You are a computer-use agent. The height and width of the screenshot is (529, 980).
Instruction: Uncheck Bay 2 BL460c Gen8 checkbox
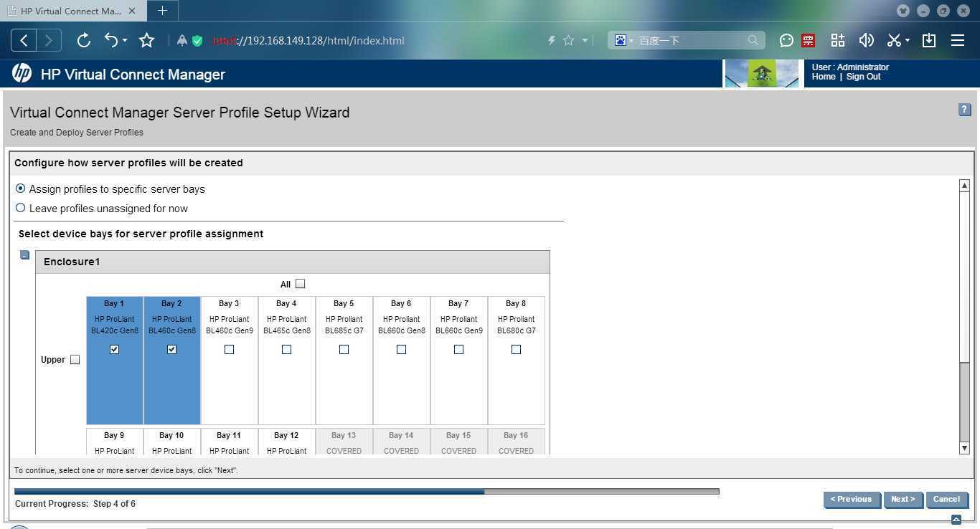[171, 350]
